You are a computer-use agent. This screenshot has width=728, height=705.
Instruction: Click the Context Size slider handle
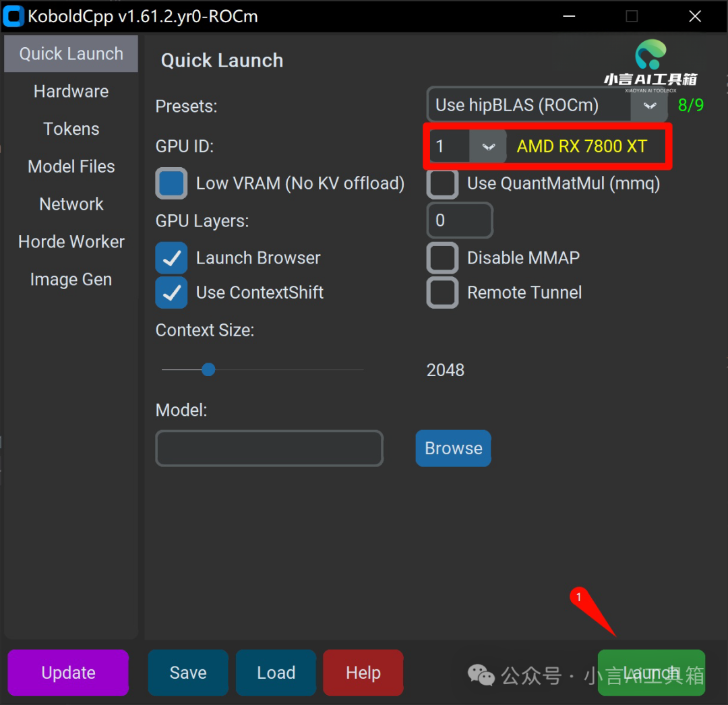(x=208, y=370)
